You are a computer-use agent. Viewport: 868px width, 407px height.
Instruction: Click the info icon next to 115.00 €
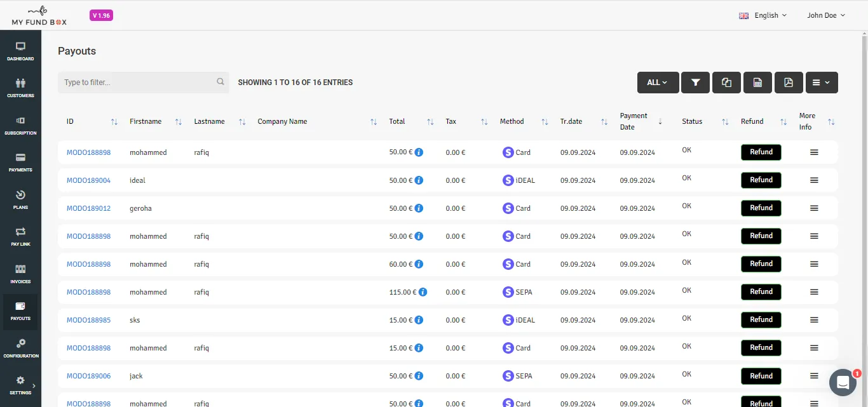(423, 292)
